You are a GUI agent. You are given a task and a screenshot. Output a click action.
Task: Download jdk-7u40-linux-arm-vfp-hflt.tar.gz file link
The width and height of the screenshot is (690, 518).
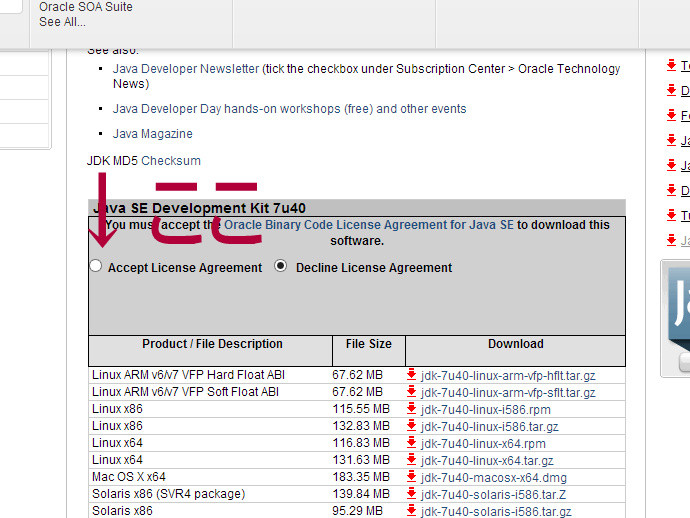[508, 376]
